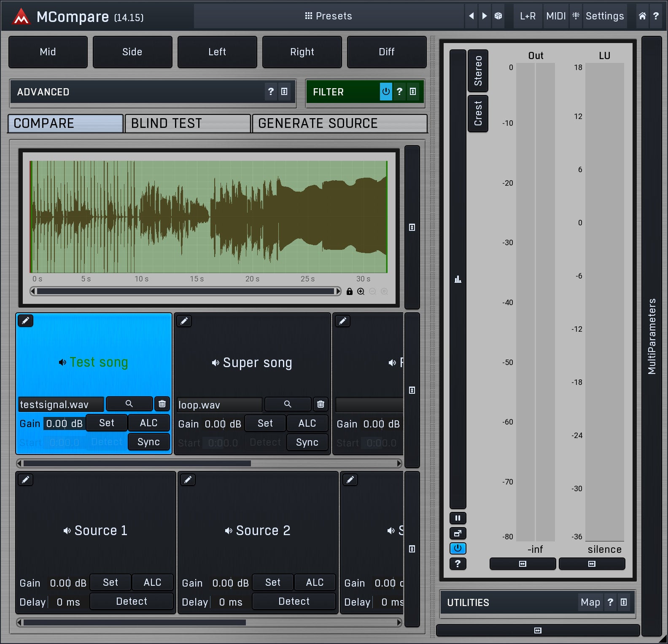
Task: Click the waveform horizontal zoom scrollbar
Action: click(186, 292)
